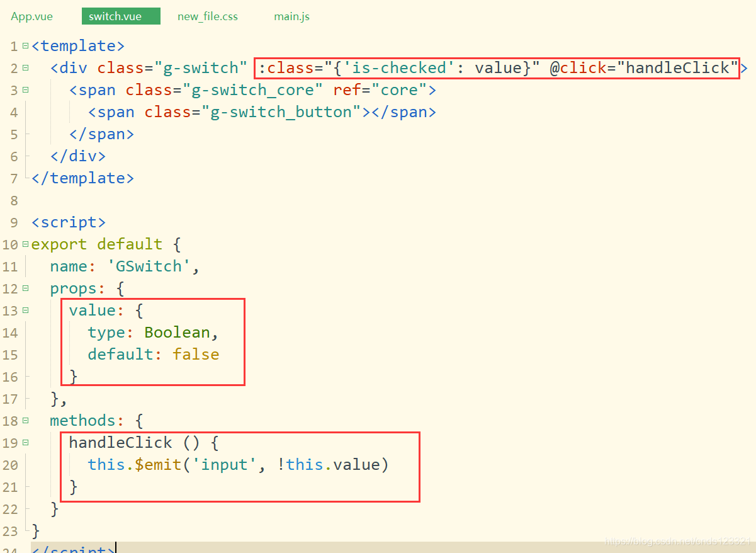Click the false default value
This screenshot has height=553, width=756.
196,355
